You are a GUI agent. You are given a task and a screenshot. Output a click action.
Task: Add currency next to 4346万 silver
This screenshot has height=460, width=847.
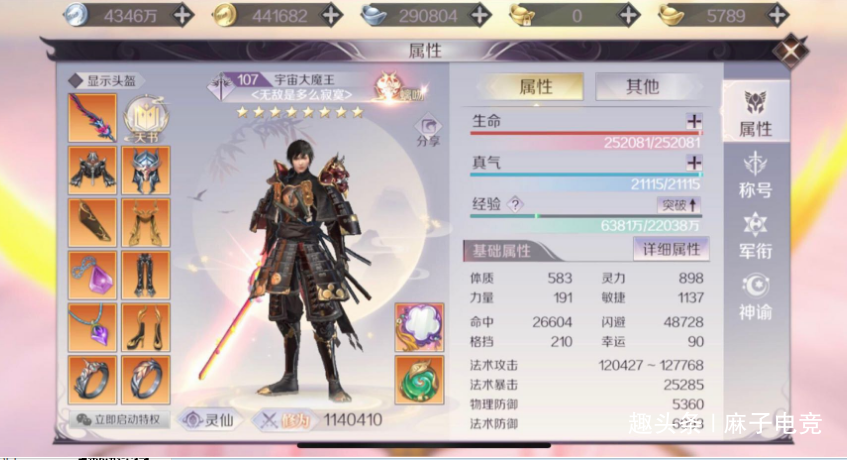click(x=183, y=16)
